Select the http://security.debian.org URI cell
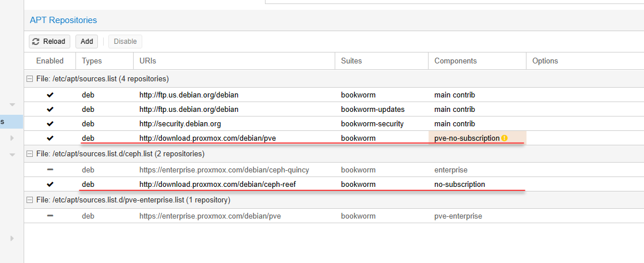 click(180, 124)
